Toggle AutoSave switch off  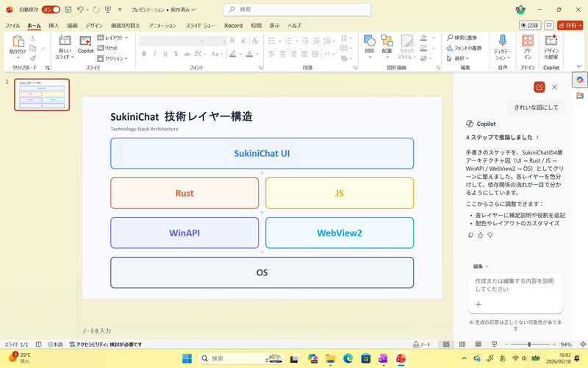point(51,10)
